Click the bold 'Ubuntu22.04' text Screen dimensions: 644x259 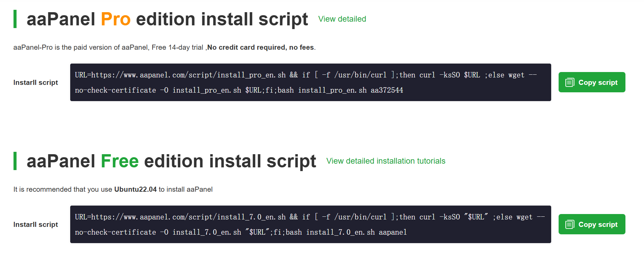[x=135, y=190]
